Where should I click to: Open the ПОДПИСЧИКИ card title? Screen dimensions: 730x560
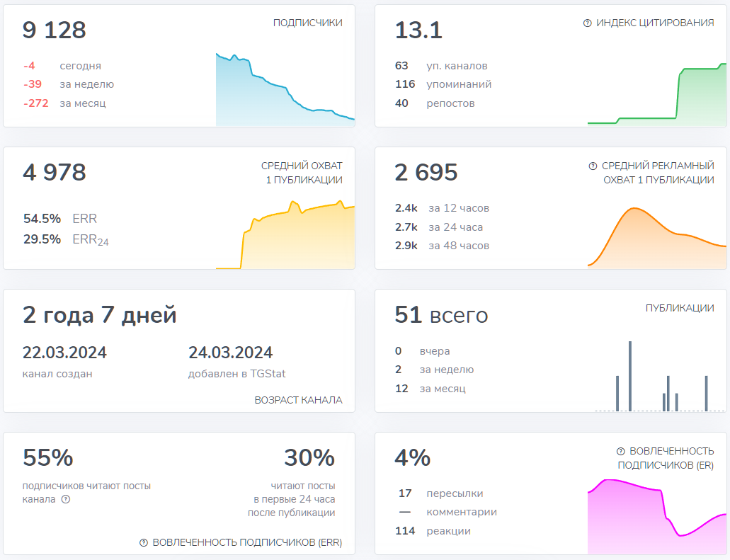point(307,23)
